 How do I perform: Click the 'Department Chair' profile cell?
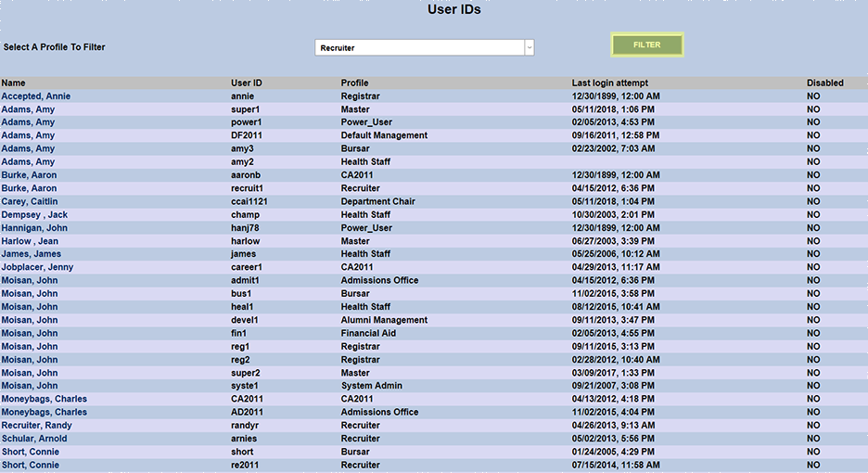pyautogui.click(x=378, y=201)
